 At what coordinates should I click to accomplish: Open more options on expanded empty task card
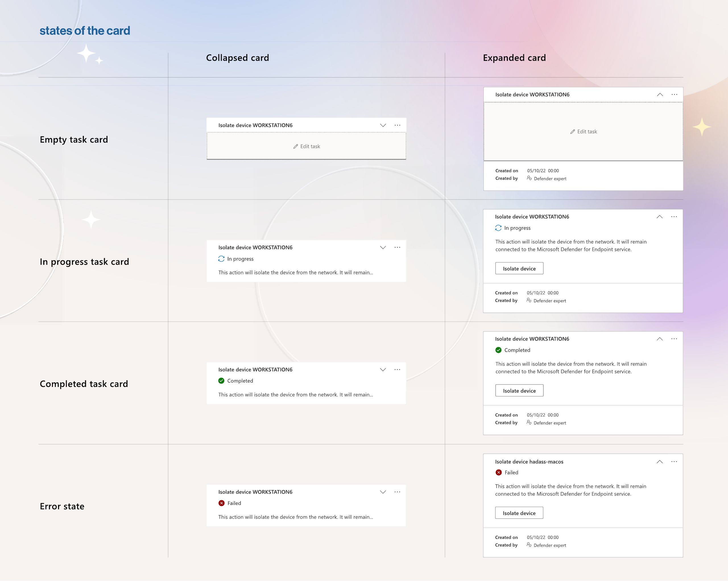pos(674,94)
